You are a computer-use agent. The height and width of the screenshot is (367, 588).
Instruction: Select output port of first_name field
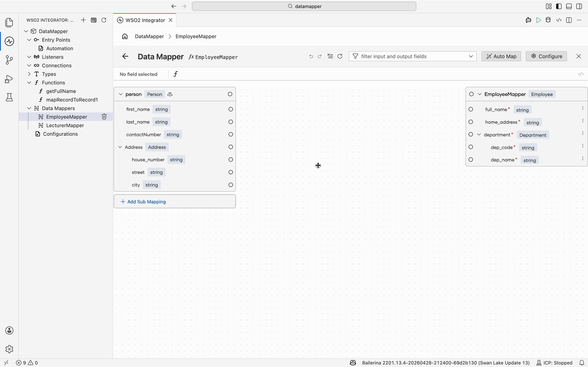pyautogui.click(x=230, y=109)
